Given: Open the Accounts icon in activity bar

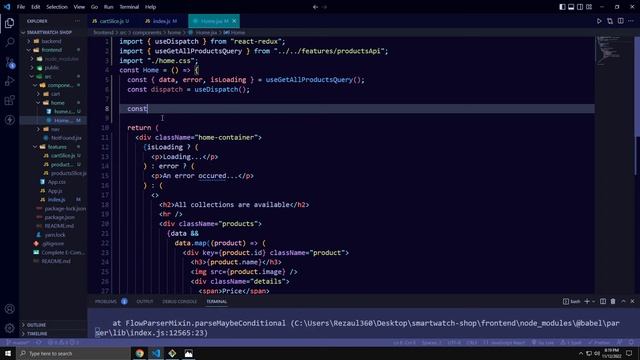Looking at the screenshot, I should click(9, 309).
